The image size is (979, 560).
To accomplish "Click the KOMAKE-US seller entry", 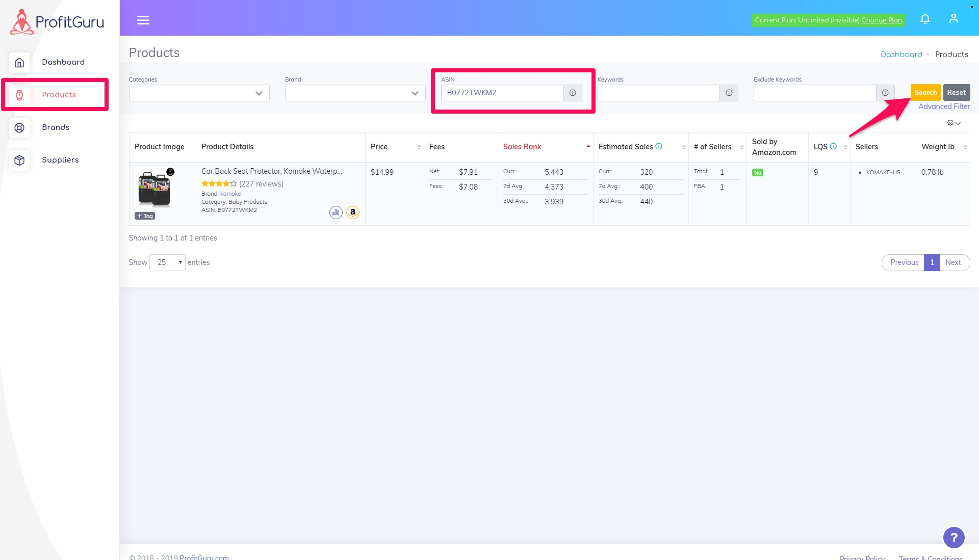I will (883, 172).
